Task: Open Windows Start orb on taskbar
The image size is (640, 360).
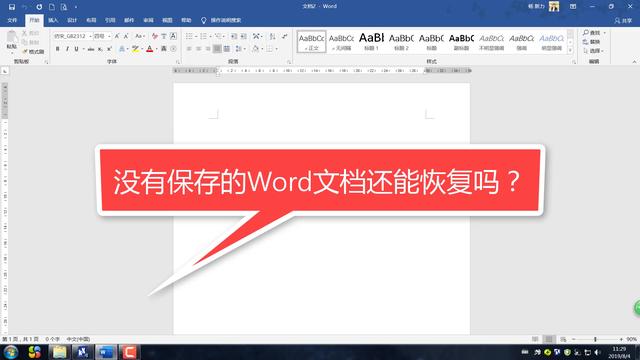Action: pos(11,352)
